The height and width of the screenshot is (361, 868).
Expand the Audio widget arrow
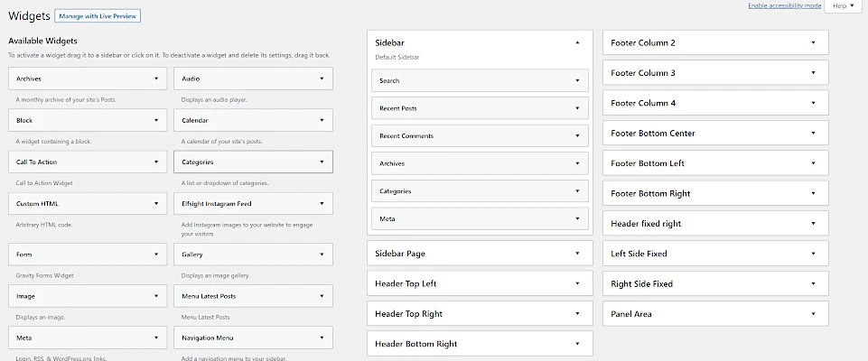322,79
